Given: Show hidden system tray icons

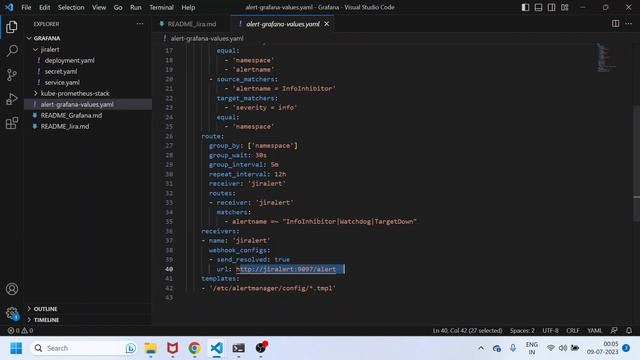Looking at the screenshot, I should click(481, 348).
